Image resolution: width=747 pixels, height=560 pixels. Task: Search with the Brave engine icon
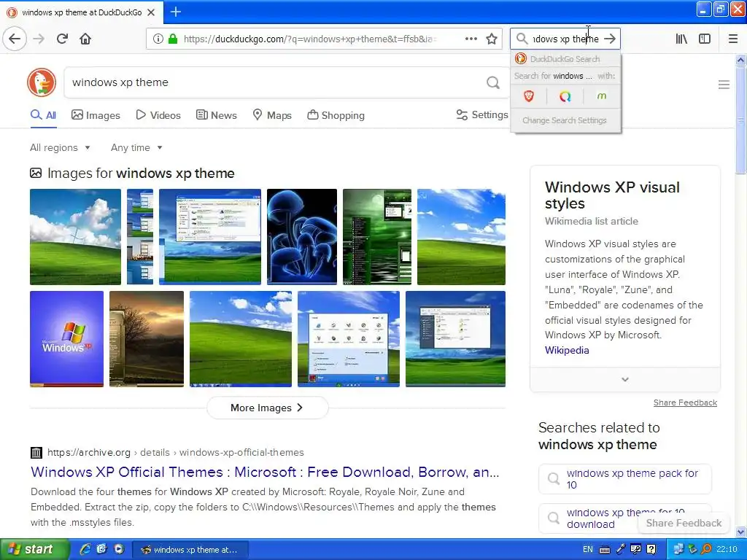click(528, 97)
